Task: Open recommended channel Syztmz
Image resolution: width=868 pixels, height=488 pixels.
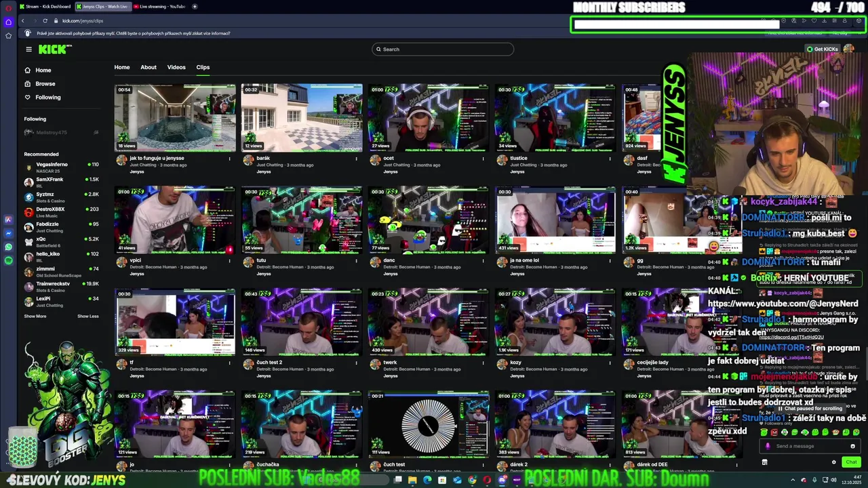Action: point(61,197)
